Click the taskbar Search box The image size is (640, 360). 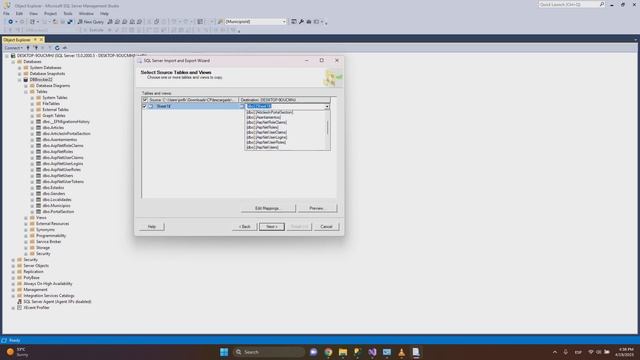point(269,352)
